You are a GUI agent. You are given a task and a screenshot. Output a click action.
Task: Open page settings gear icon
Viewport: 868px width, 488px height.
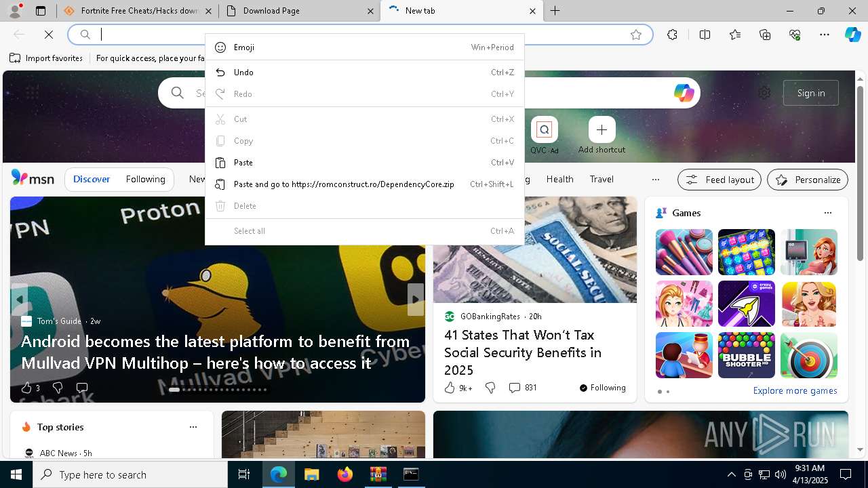pyautogui.click(x=764, y=93)
